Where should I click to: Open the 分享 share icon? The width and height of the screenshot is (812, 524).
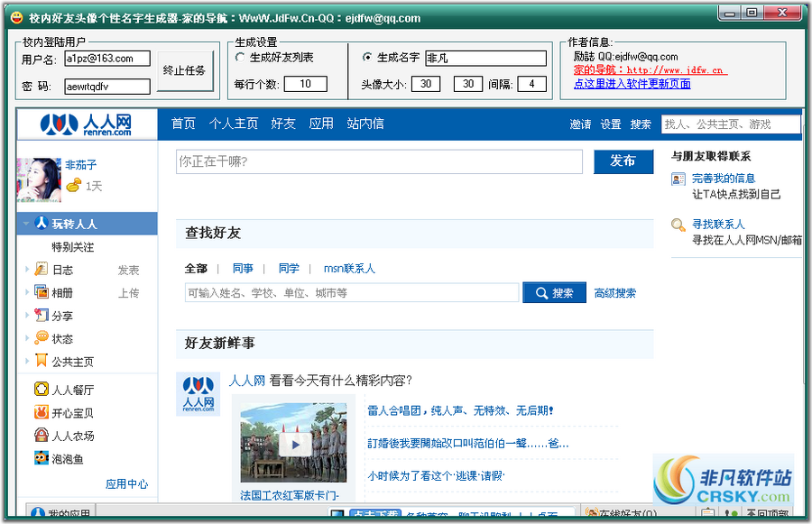(42, 315)
